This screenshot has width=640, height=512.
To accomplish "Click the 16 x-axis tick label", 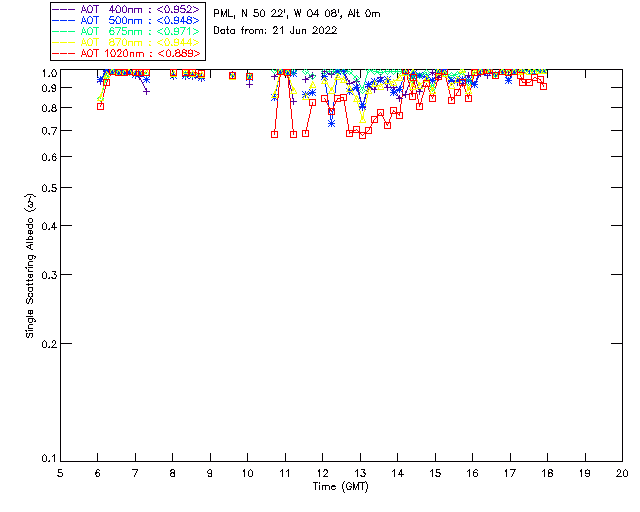I will tap(472, 473).
